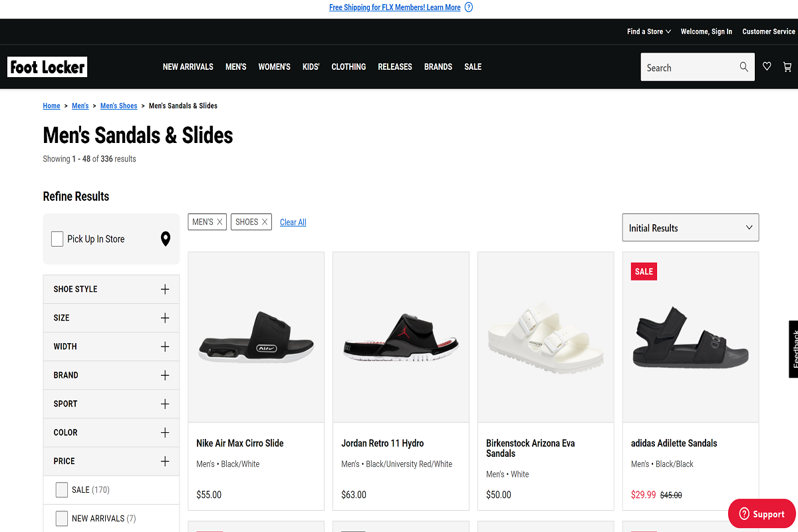
Task: Click the store location pin icon
Action: 166,239
